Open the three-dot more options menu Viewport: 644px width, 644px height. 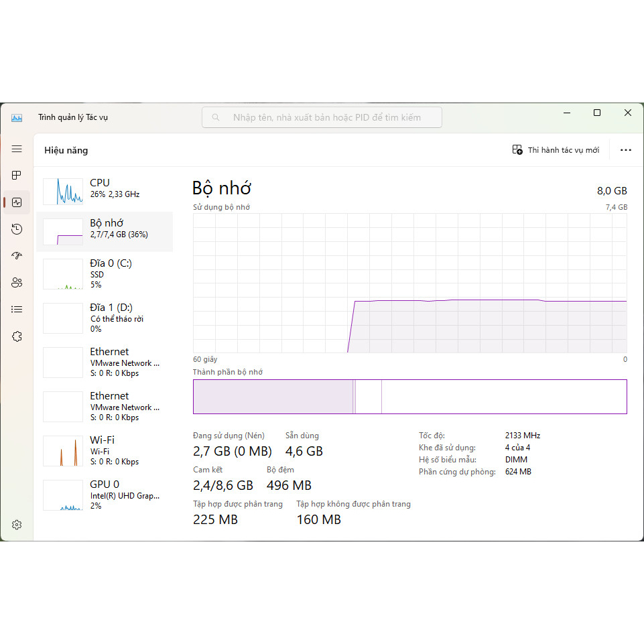[625, 150]
